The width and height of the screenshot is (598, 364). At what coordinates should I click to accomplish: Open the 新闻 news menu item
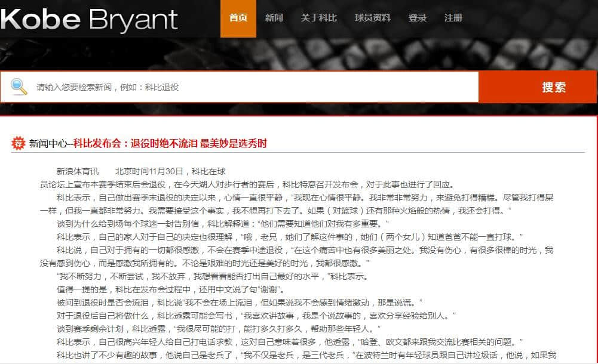274,18
